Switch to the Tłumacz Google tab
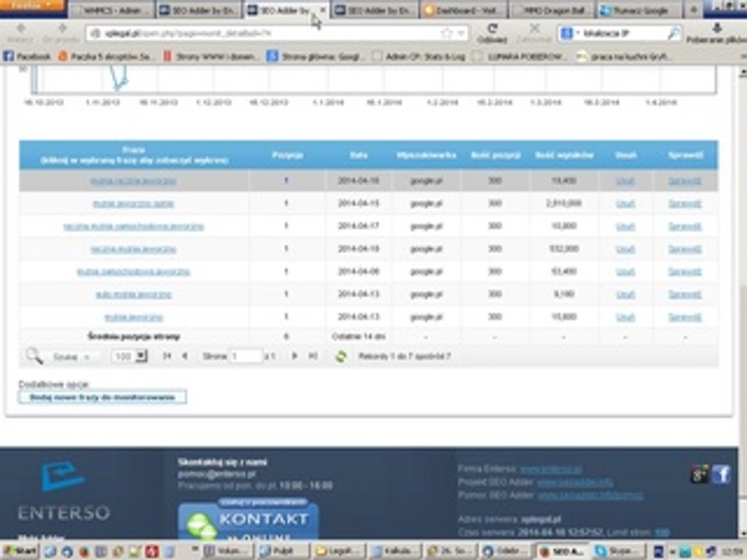The width and height of the screenshot is (747, 560). 640,10
